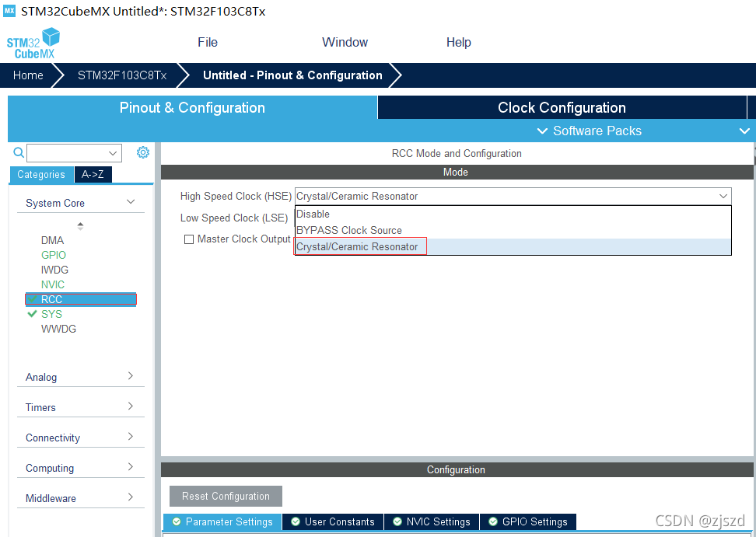Click the Reset Configuration button

click(x=226, y=496)
